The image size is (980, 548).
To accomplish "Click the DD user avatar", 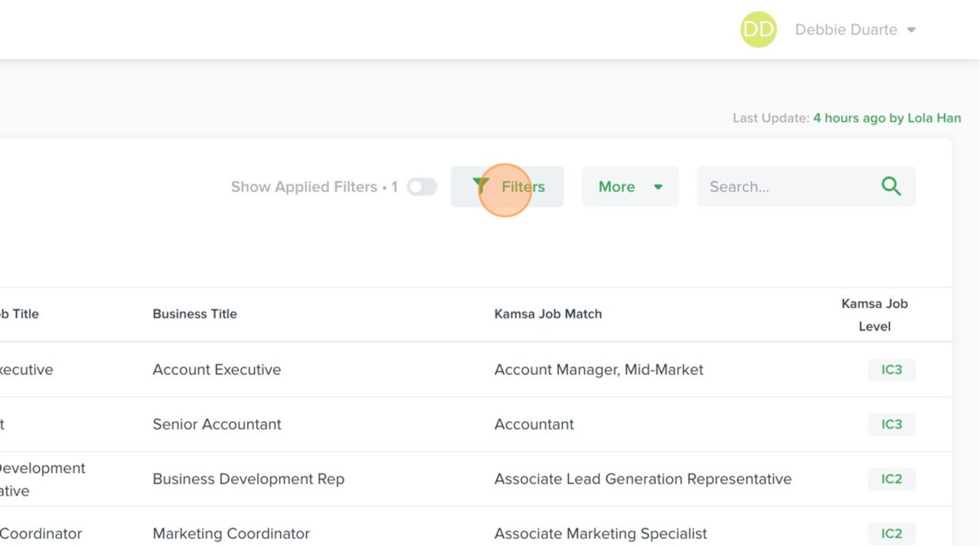I will pyautogui.click(x=758, y=30).
